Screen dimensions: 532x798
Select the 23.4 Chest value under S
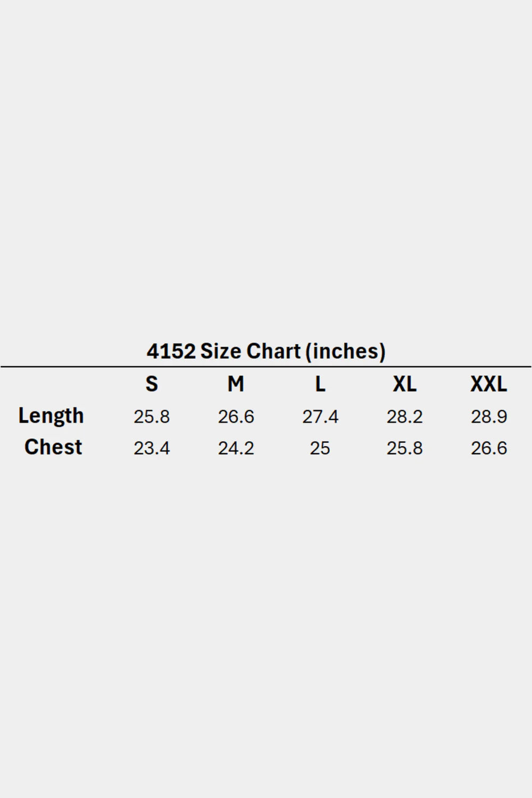point(152,448)
